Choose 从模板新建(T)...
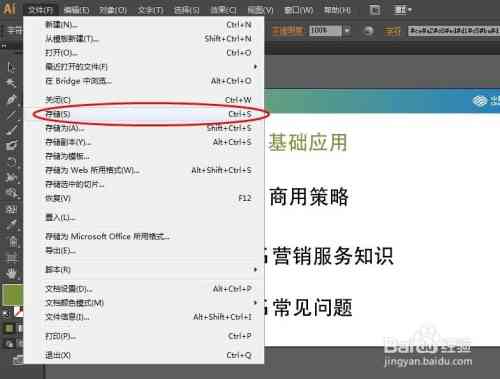500x379 pixels. (144, 39)
